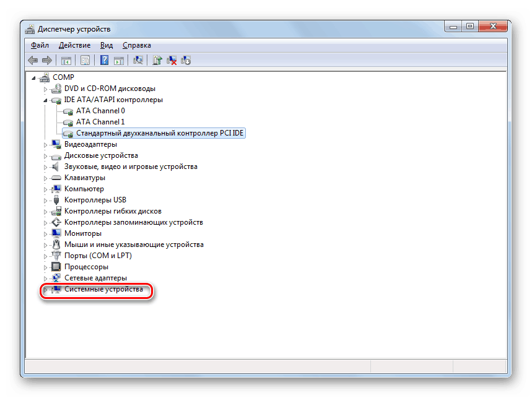Open the Файл menu

tap(39, 45)
